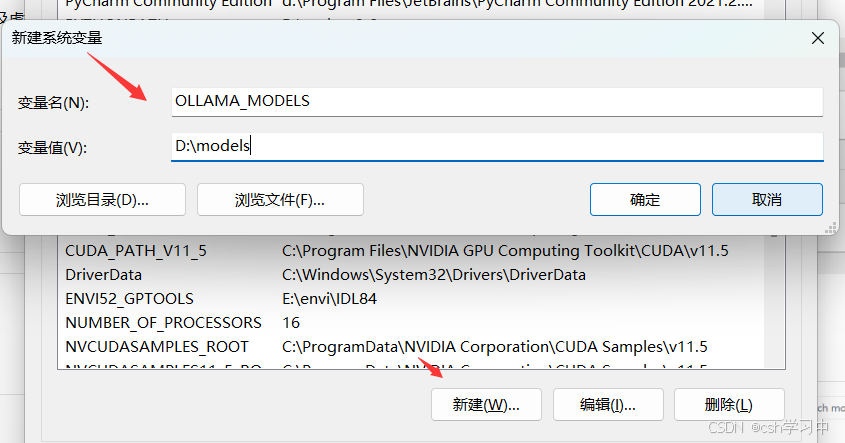845x443 pixels.
Task: Click the 变量名(N): label
Action: [53, 103]
